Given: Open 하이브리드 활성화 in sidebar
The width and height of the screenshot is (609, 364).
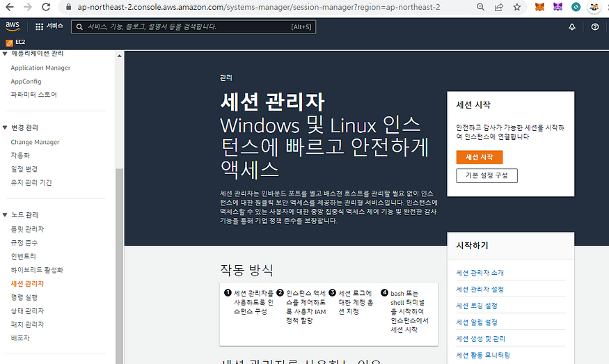Looking at the screenshot, I should [x=37, y=270].
